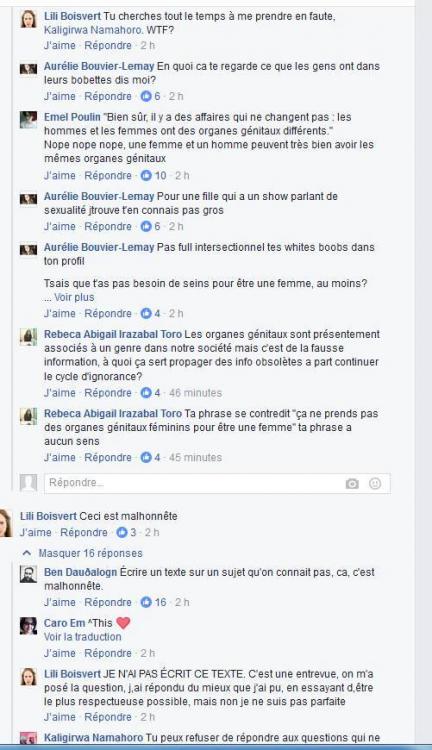Click like reaction icon on 46 minutes comment
Viewport: 432px width, 750px height.
pos(146,393)
